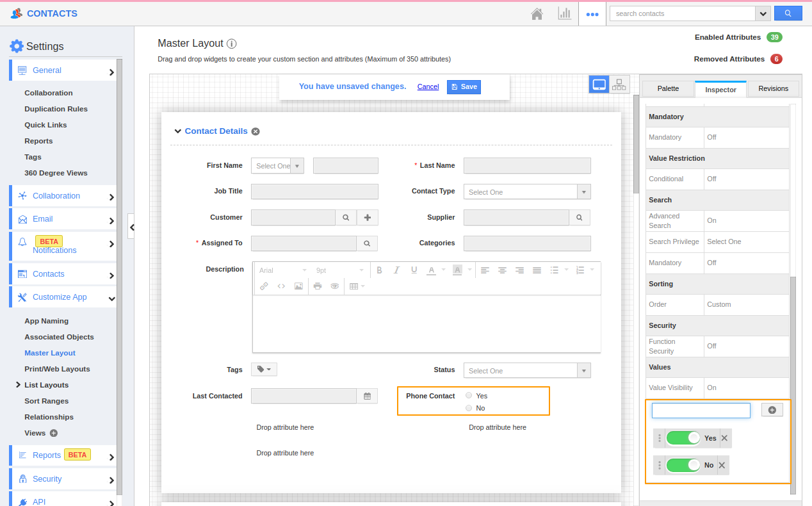The image size is (812, 506).
Task: Expand the Email settings menu
Action: 63,219
